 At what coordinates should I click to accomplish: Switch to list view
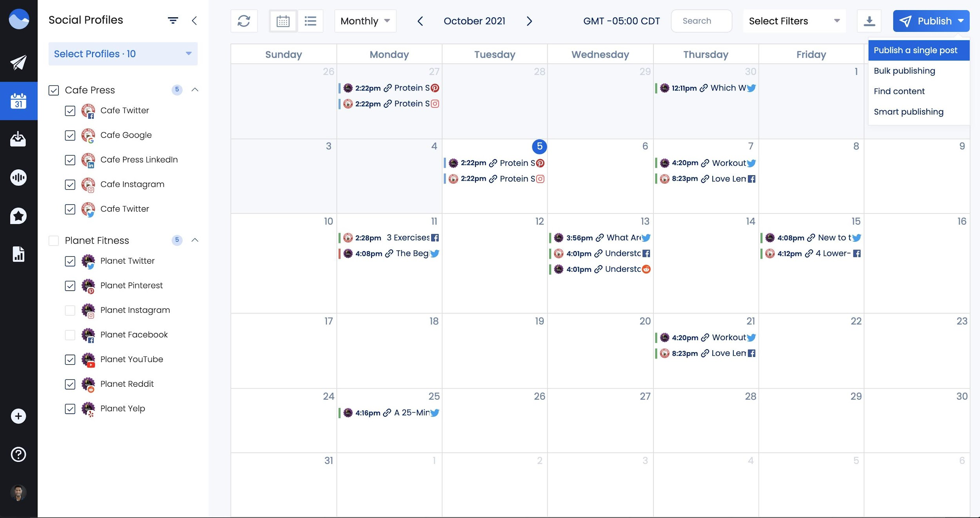click(x=310, y=21)
